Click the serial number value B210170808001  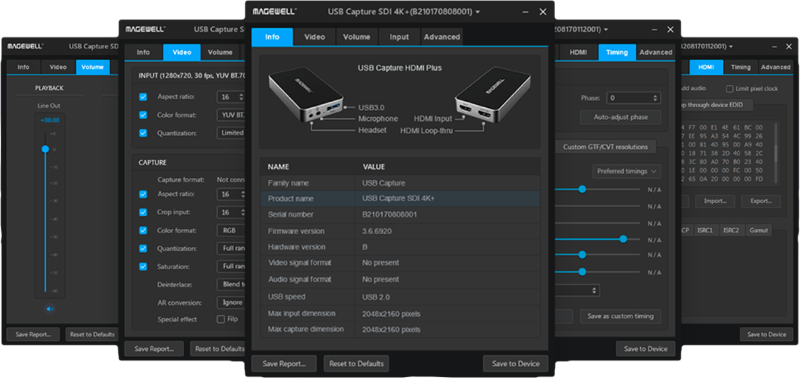pos(390,214)
